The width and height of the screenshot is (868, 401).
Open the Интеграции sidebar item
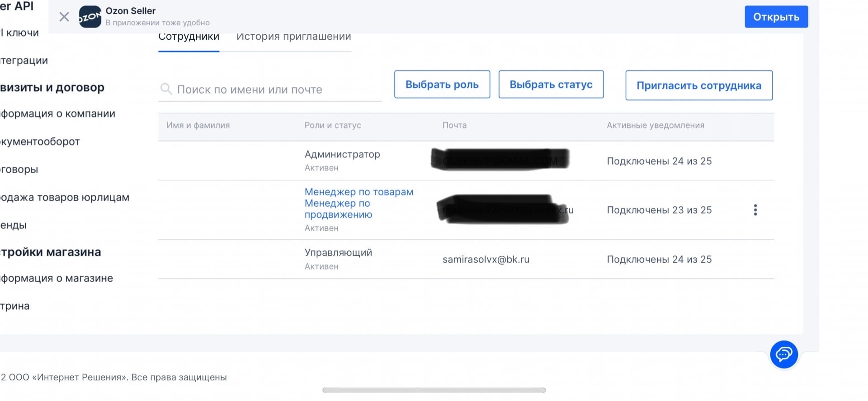24,61
